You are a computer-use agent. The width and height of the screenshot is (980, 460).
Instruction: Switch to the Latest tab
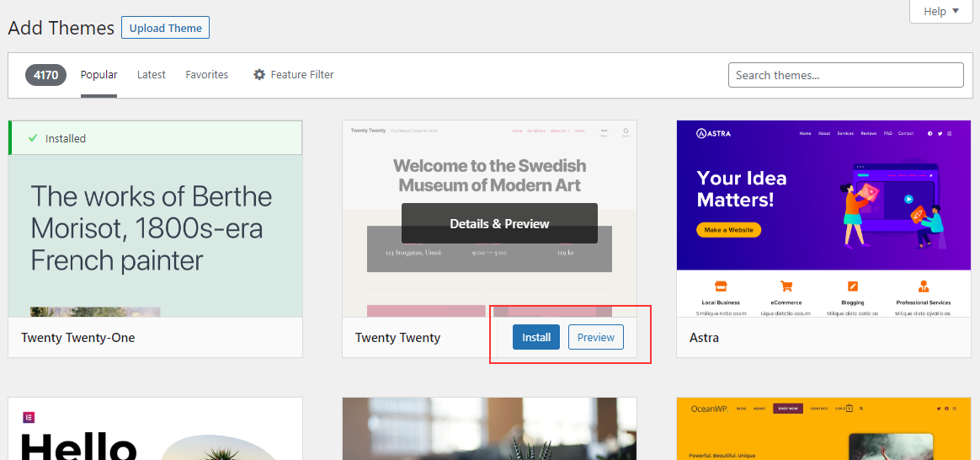[152, 75]
